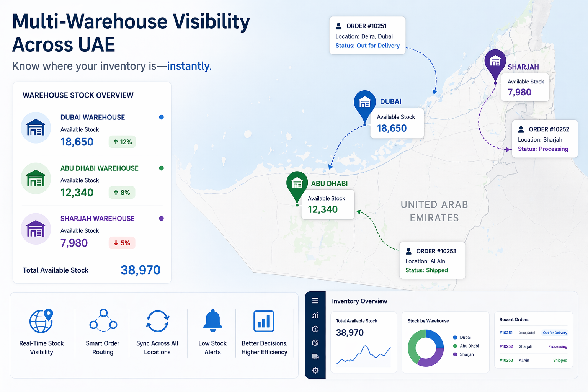588x392 pixels.
Task: Click the Real-Time Stock Visibility globe icon
Action: pos(41,321)
